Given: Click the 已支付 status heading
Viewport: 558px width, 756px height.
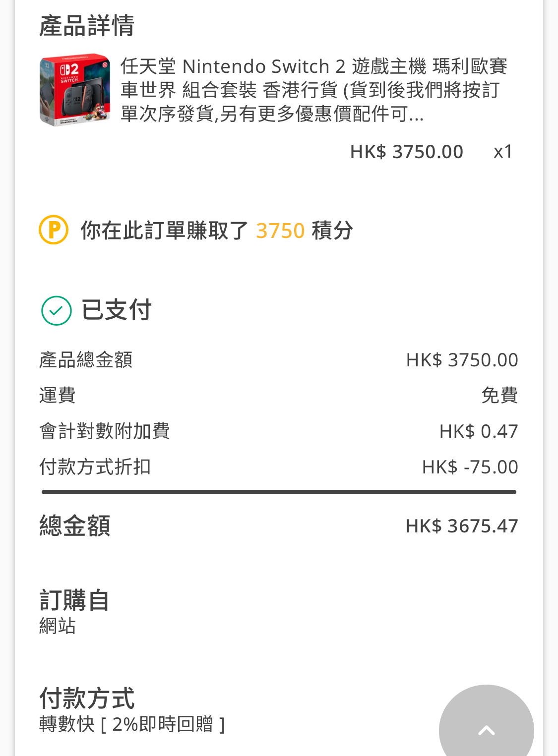Looking at the screenshot, I should pos(117,310).
